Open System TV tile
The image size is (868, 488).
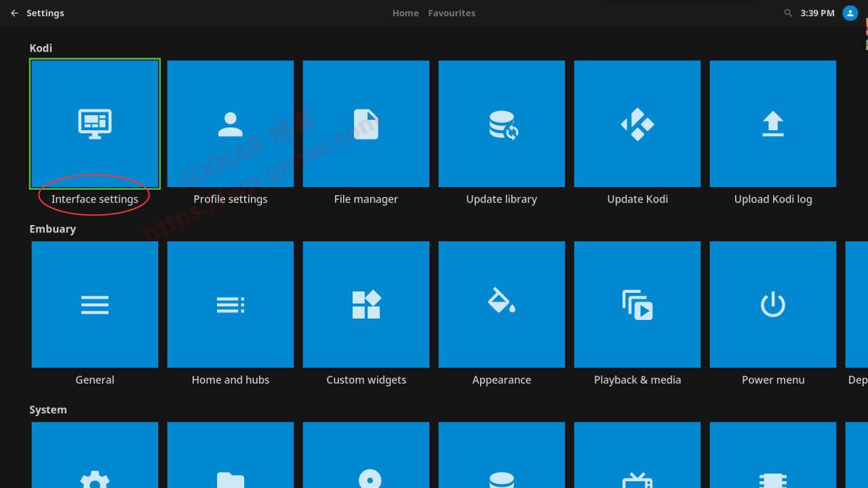(x=637, y=455)
